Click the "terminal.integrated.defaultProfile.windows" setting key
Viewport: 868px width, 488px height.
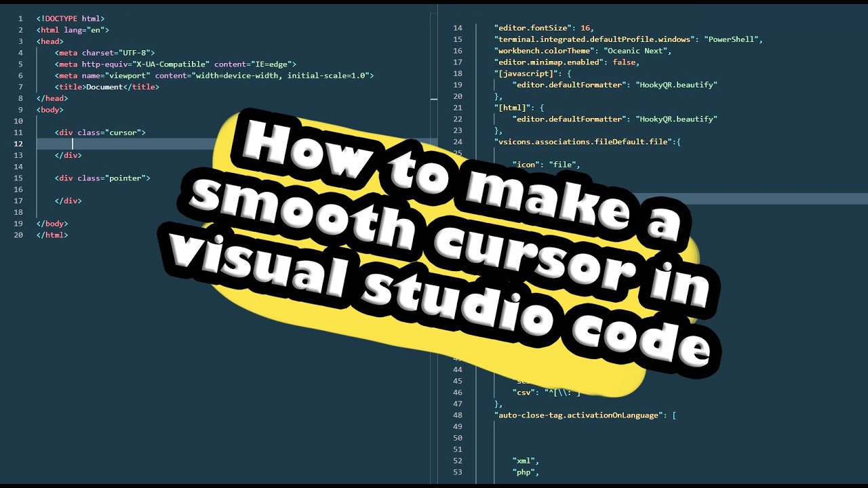point(594,39)
